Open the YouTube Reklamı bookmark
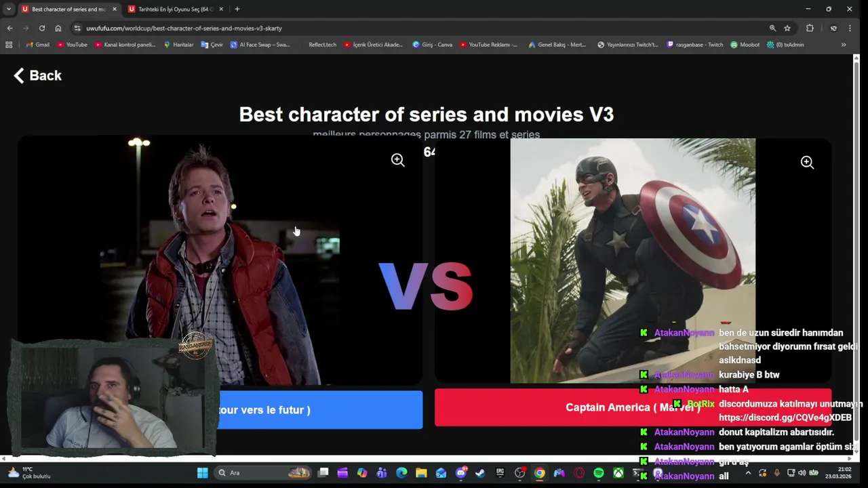 click(488, 45)
